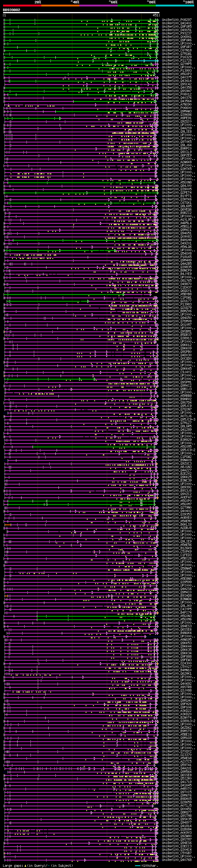Select the UniRef100_C6TN18 label
This screenshot has height=868, width=197.
click(177, 50)
